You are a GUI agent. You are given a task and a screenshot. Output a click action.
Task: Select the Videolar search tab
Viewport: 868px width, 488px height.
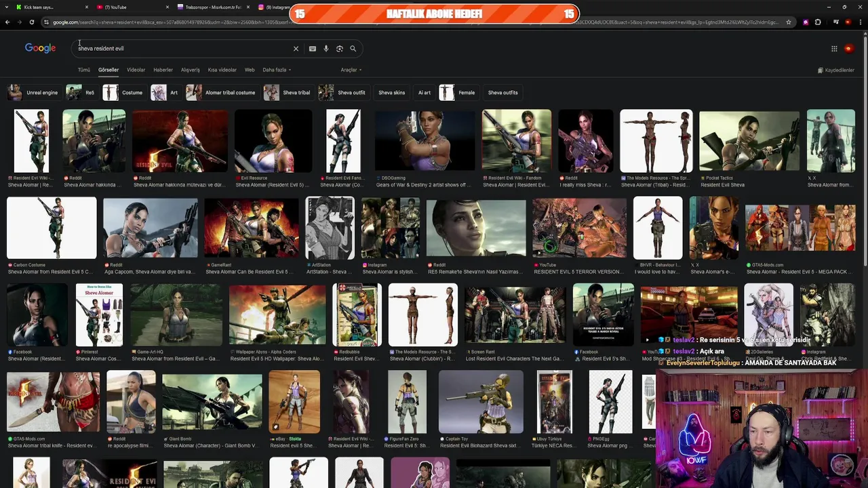136,70
